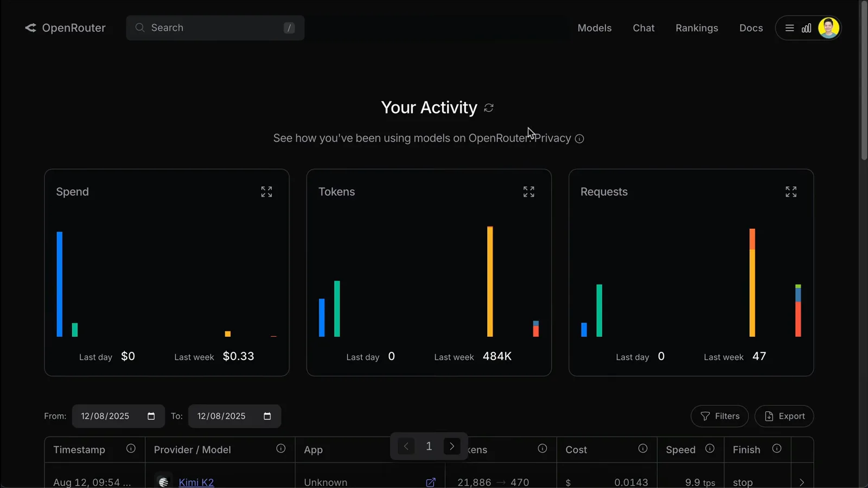Focus the Search input field
The width and height of the screenshot is (868, 488).
pyautogui.click(x=215, y=28)
